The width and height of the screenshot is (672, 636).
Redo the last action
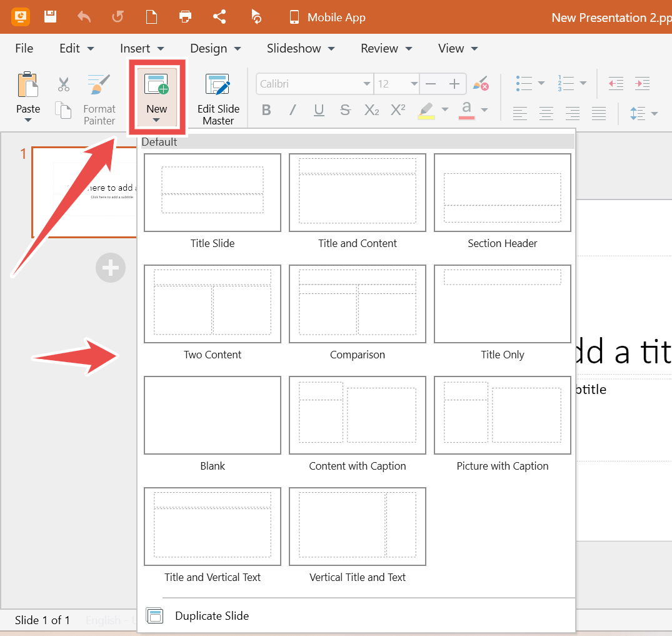(x=118, y=17)
